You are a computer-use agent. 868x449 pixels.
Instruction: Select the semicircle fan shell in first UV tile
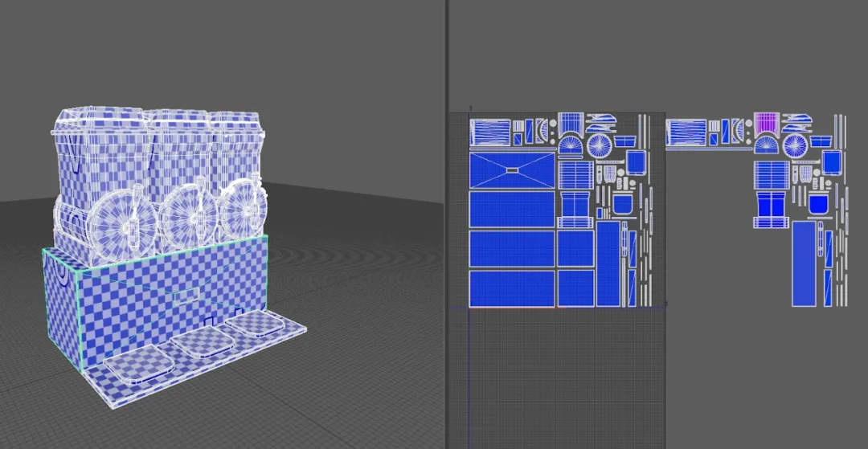(570, 145)
